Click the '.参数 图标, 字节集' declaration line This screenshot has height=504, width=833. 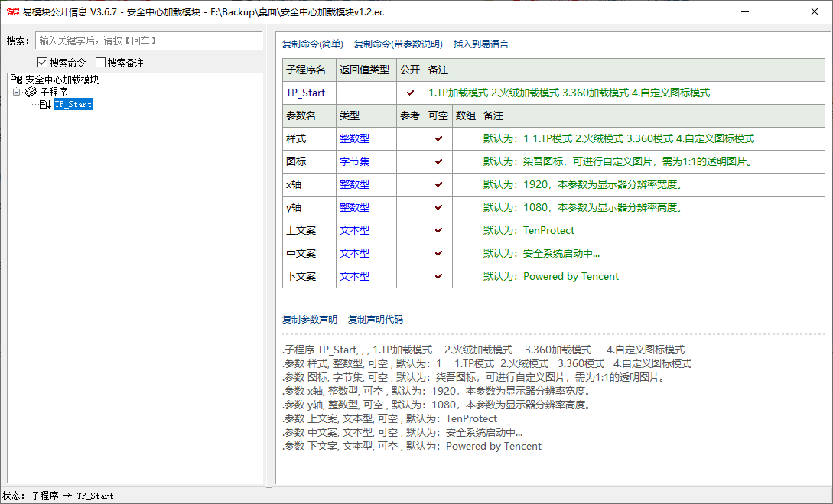(x=474, y=377)
